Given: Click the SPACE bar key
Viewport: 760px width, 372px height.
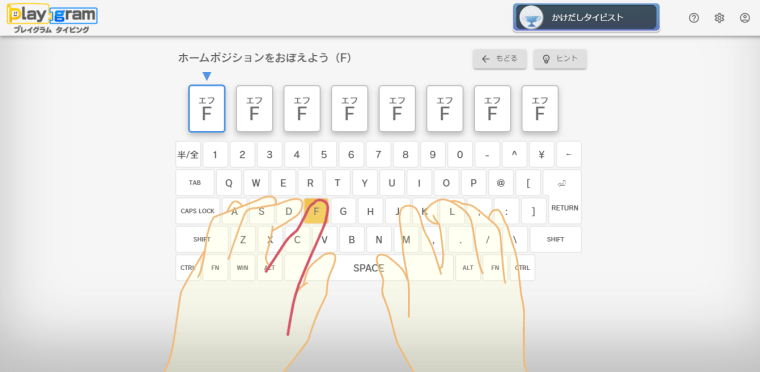Looking at the screenshot, I should point(369,268).
